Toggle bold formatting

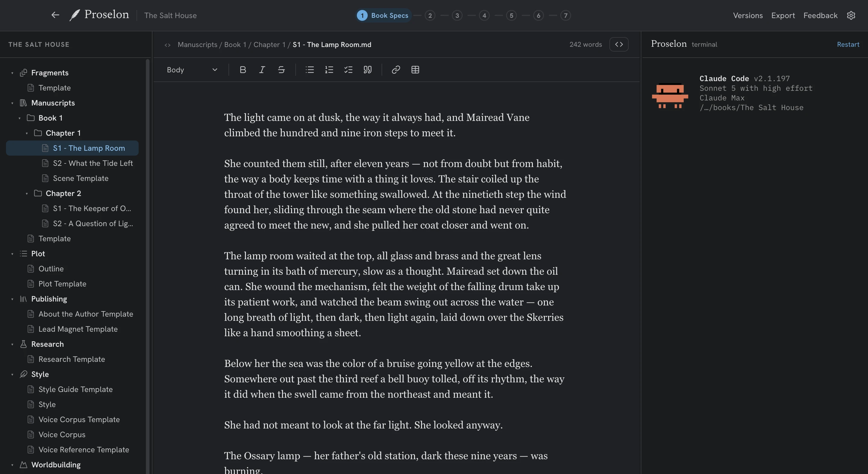click(x=243, y=70)
